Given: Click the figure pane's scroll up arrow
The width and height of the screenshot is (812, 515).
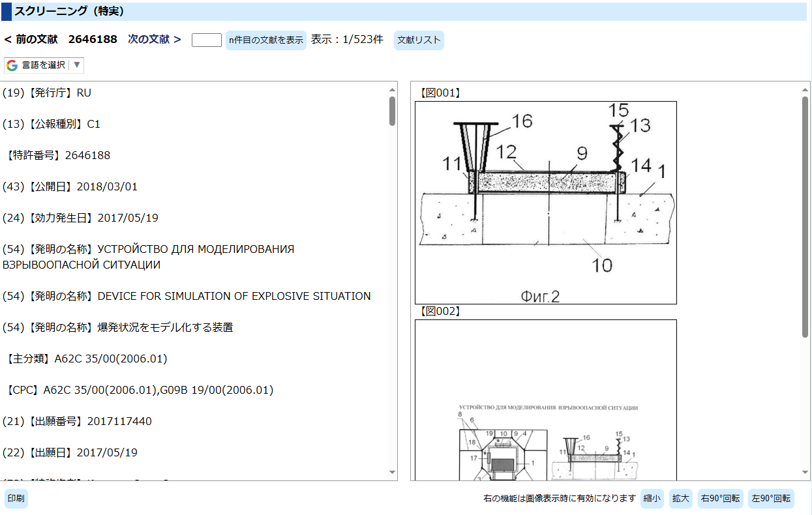Looking at the screenshot, I should click(x=805, y=89).
